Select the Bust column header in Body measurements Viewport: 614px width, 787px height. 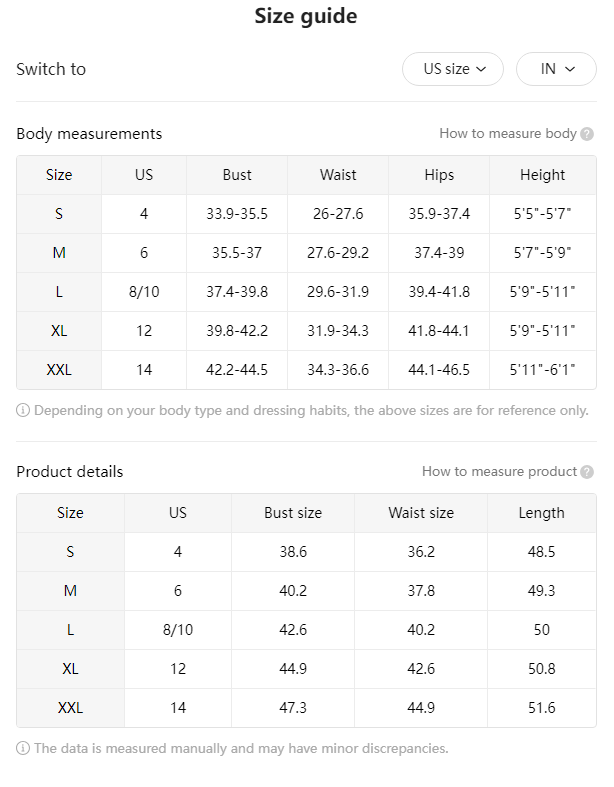[x=237, y=175]
